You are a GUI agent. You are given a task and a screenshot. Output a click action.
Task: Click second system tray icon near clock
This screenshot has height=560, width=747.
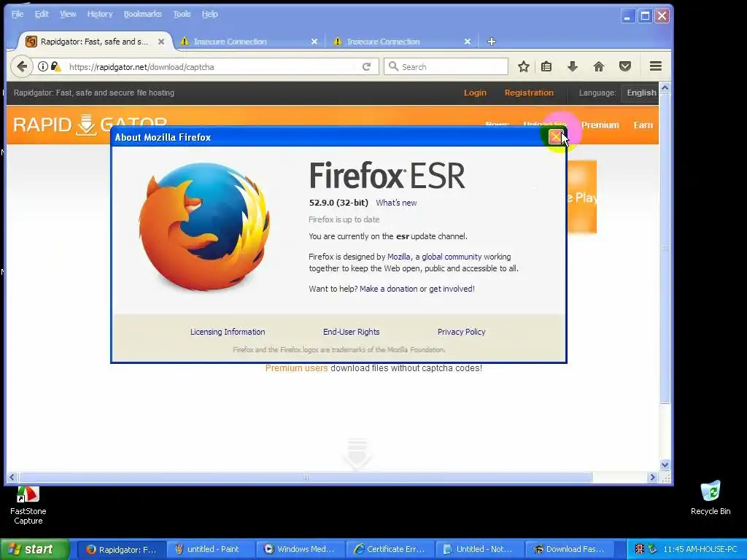point(652,549)
